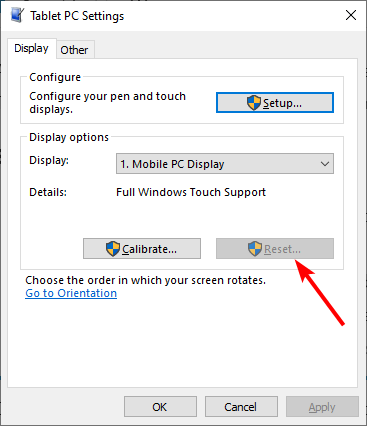Click the Configure your pen and touch description

[107, 103]
